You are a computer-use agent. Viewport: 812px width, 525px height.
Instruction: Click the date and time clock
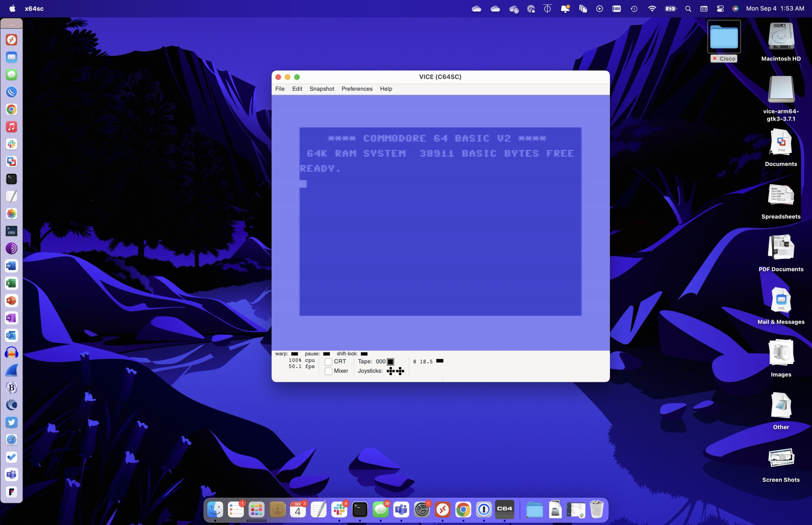[775, 9]
